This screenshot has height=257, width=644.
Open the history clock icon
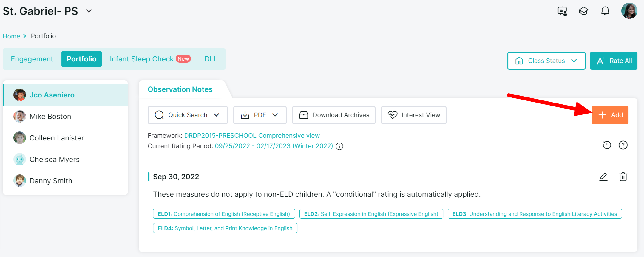pyautogui.click(x=607, y=145)
